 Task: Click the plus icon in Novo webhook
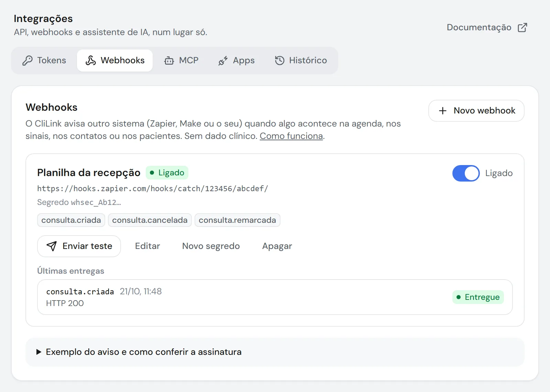pos(443,111)
